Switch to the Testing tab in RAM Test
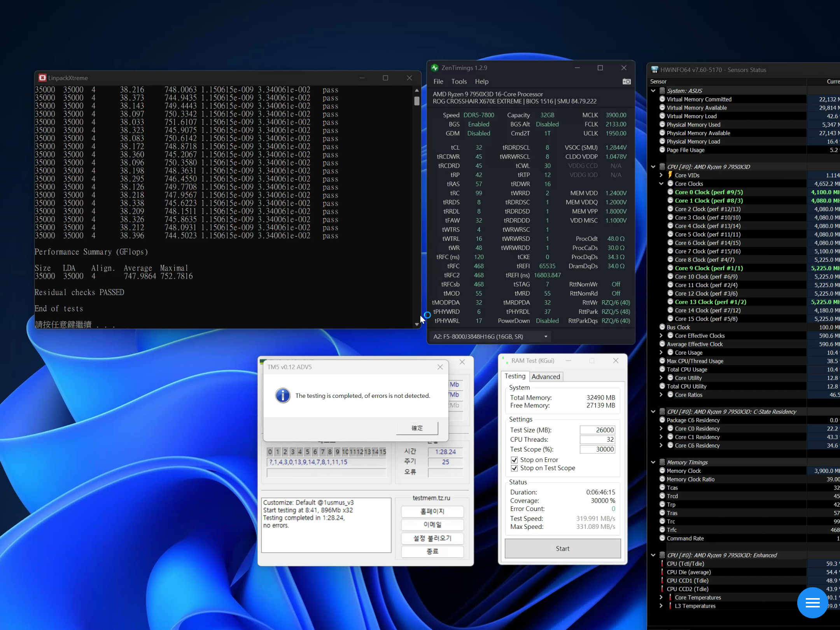The image size is (840, 630). tap(515, 376)
